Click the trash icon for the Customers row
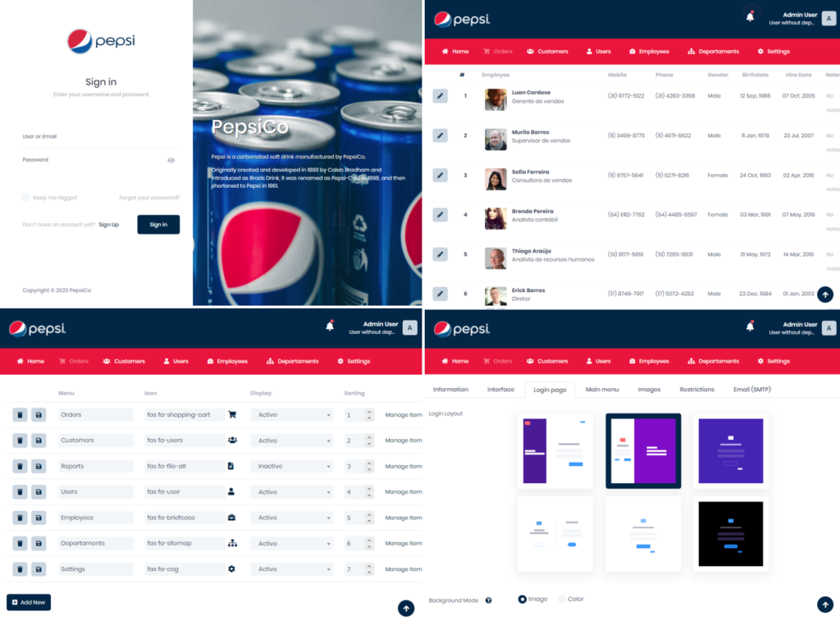 coord(20,441)
